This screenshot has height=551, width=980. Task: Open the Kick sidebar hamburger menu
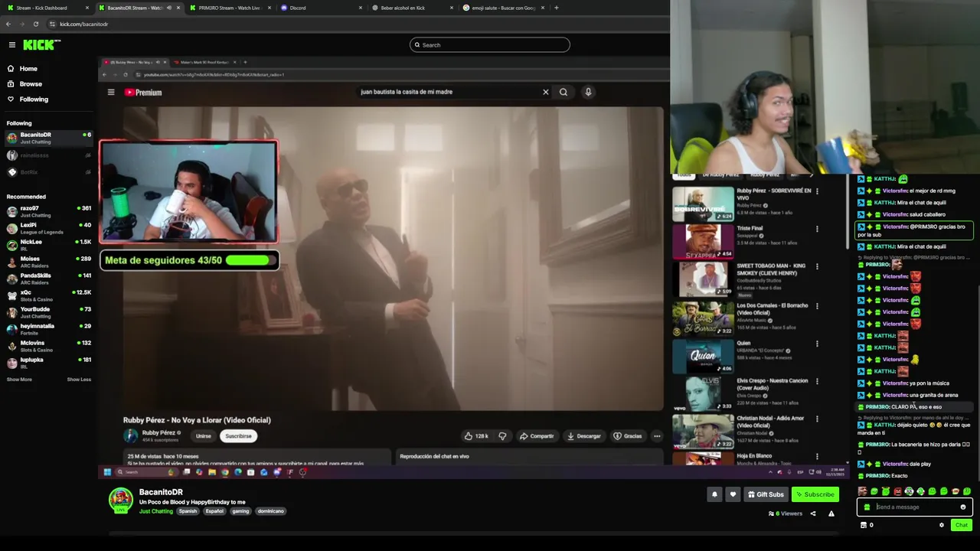11,45
